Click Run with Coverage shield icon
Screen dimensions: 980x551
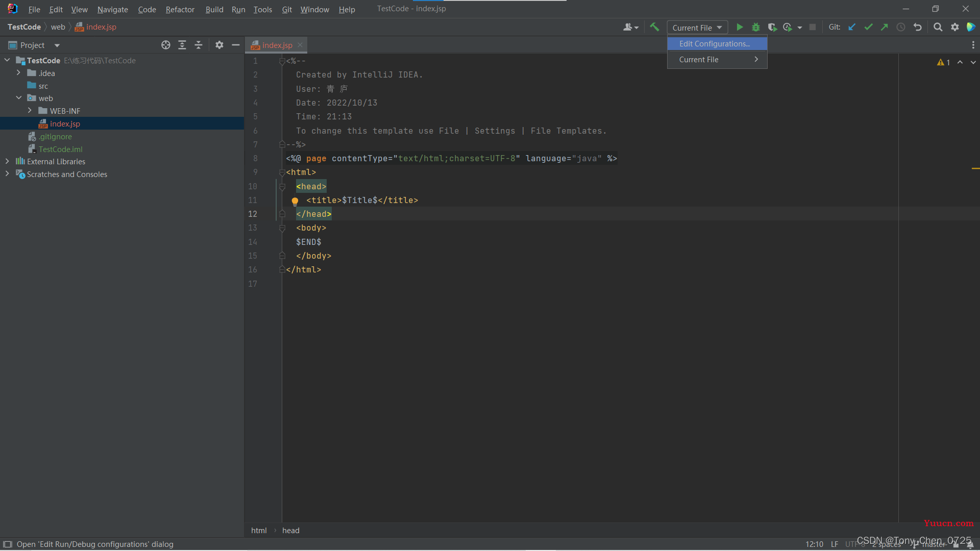point(772,27)
